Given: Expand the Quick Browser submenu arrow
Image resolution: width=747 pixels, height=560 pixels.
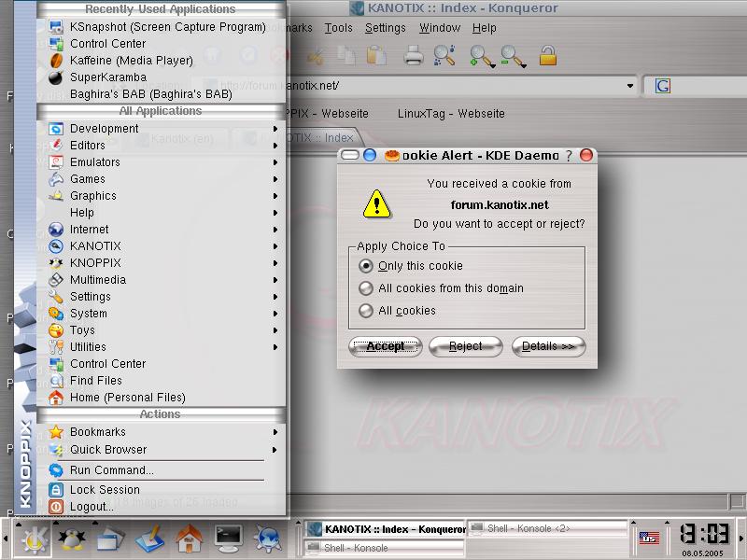Looking at the screenshot, I should click(275, 450).
